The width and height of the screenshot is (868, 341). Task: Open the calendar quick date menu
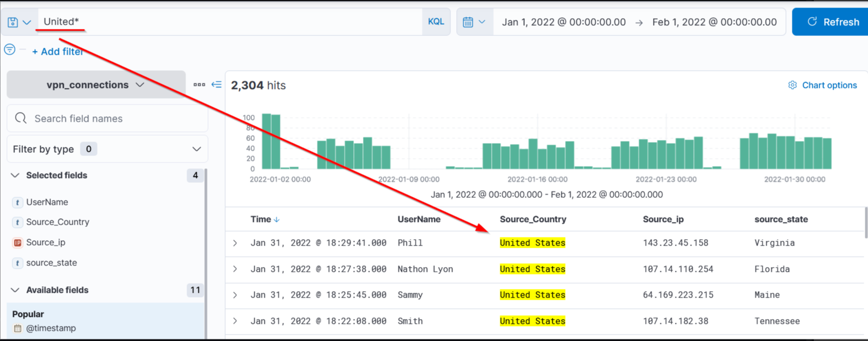point(474,22)
